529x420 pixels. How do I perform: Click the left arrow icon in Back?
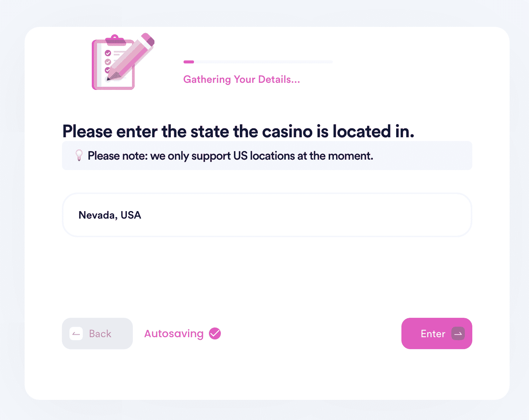click(x=76, y=333)
